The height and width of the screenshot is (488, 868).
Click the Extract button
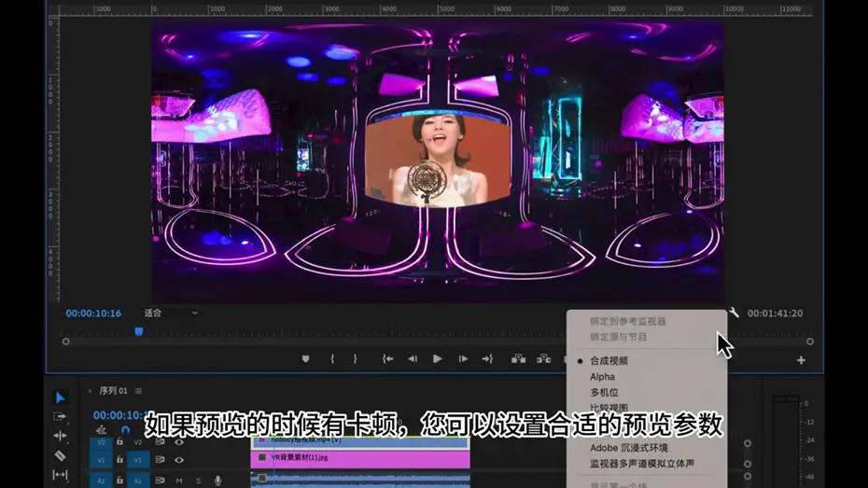click(543, 359)
